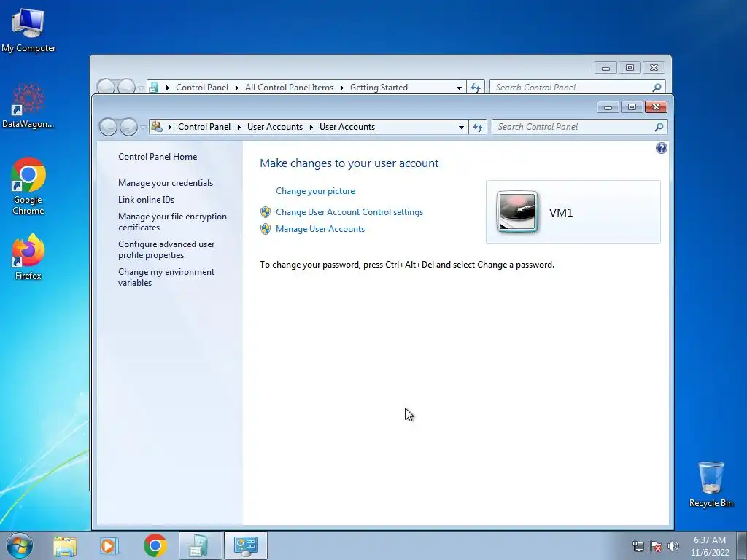Launch Windows Media Player from taskbar

pyautogui.click(x=109, y=545)
